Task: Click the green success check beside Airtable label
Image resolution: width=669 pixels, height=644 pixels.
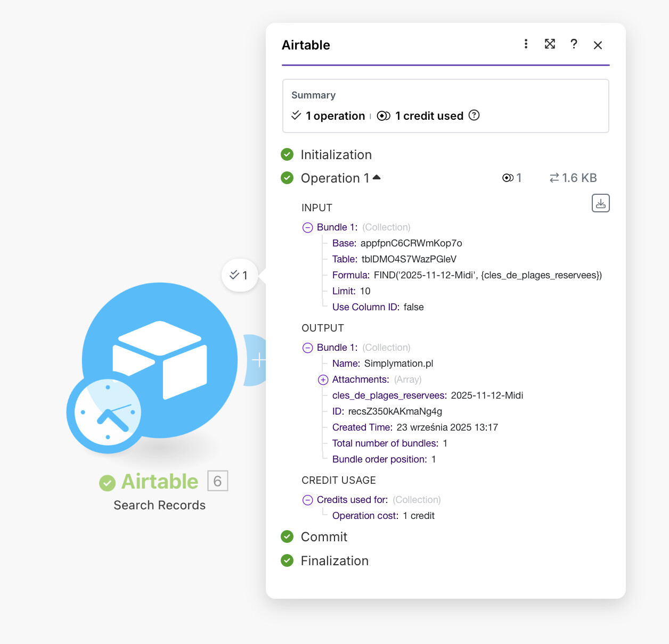Action: pos(108,483)
